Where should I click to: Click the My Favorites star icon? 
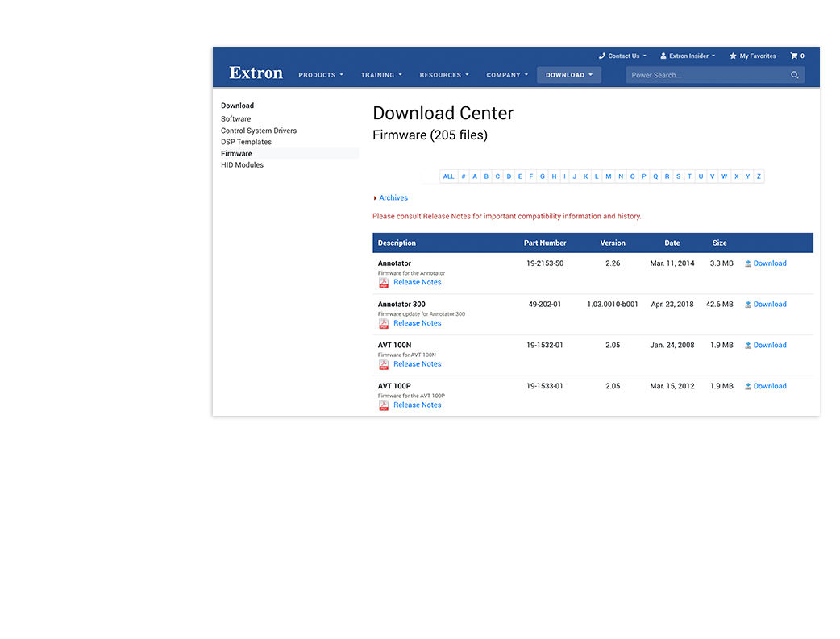(x=733, y=56)
